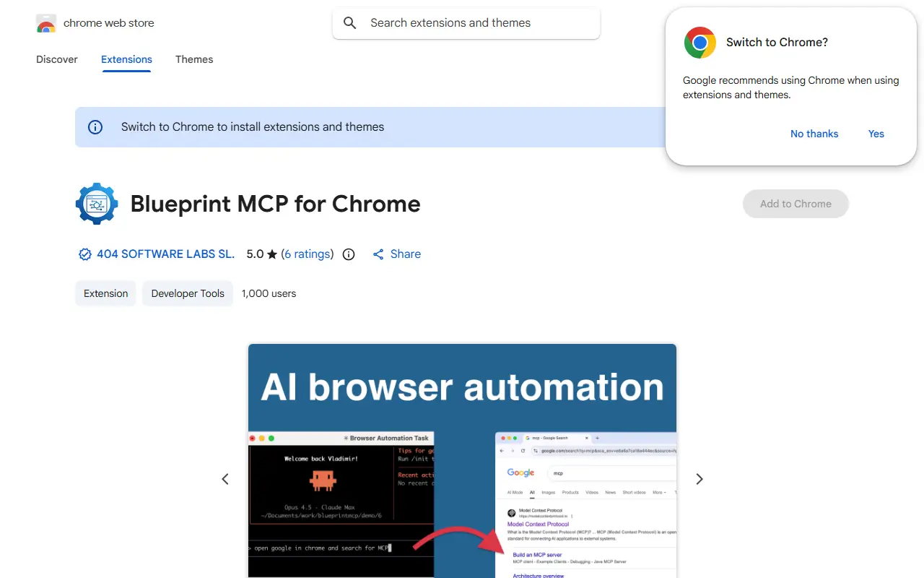924x578 pixels.
Task: Click the Chrome Web Store logo
Action: pos(46,24)
